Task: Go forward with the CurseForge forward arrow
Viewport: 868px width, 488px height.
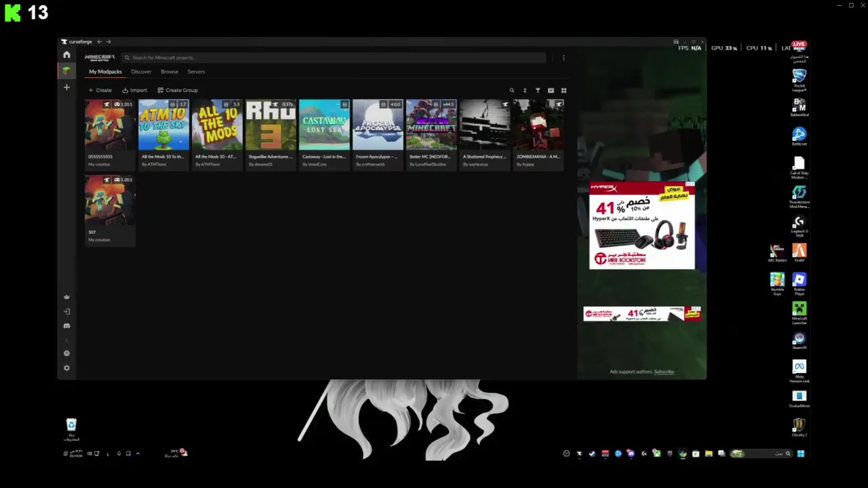Action: (108, 41)
